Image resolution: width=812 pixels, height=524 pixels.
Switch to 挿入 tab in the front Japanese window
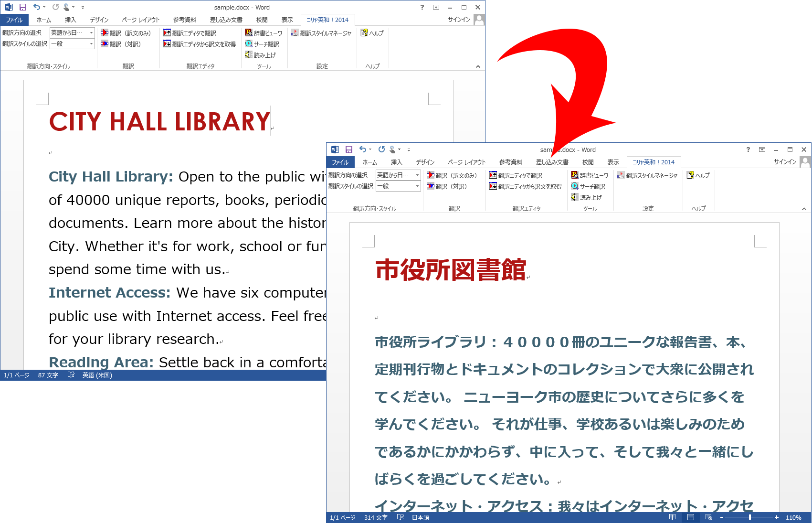click(396, 162)
